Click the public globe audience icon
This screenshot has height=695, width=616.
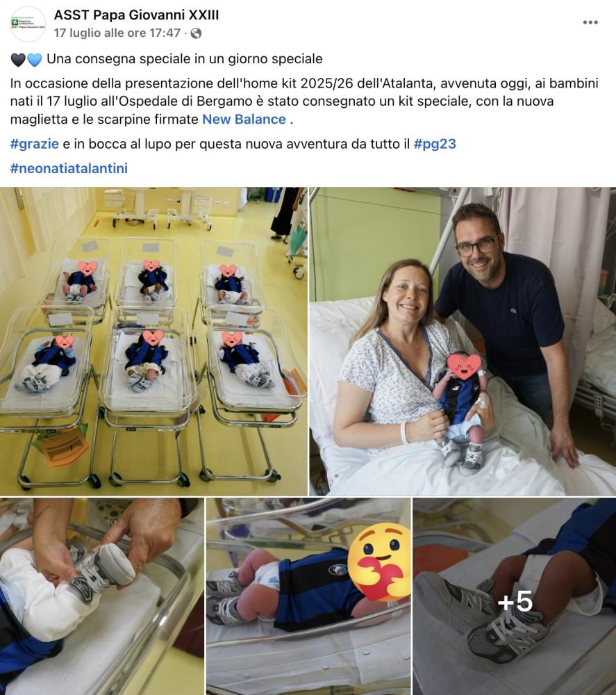196,33
